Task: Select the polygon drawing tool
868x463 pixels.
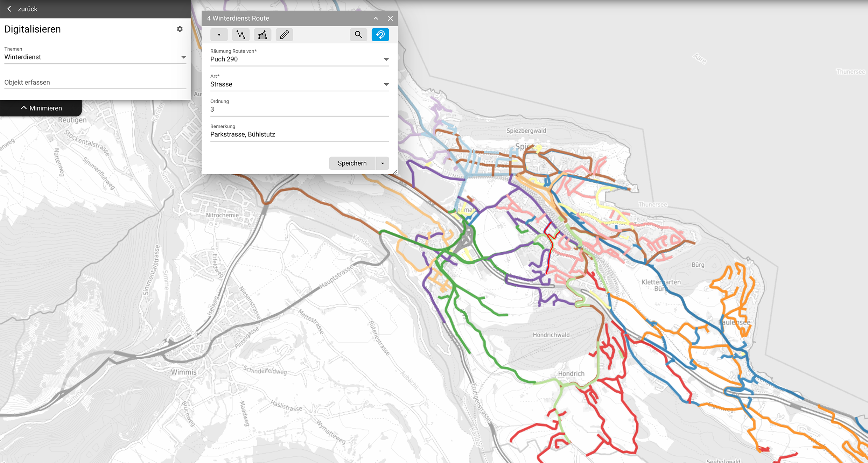Action: (x=262, y=35)
